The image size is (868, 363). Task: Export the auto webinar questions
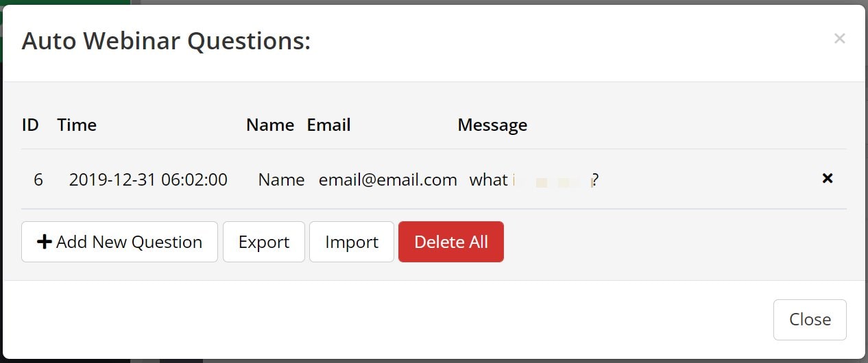(264, 242)
